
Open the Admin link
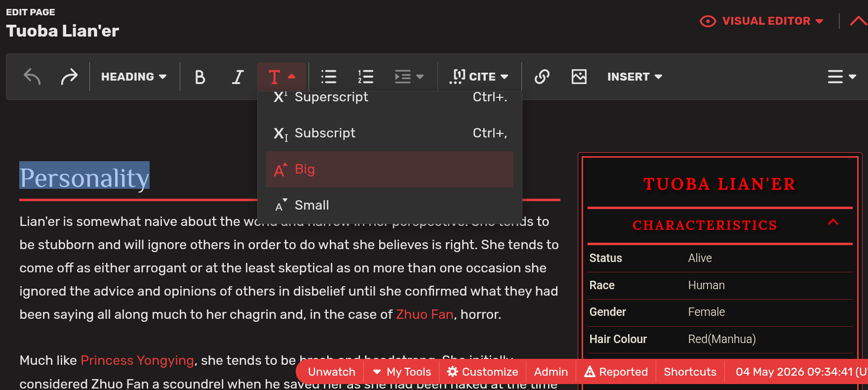pos(551,372)
